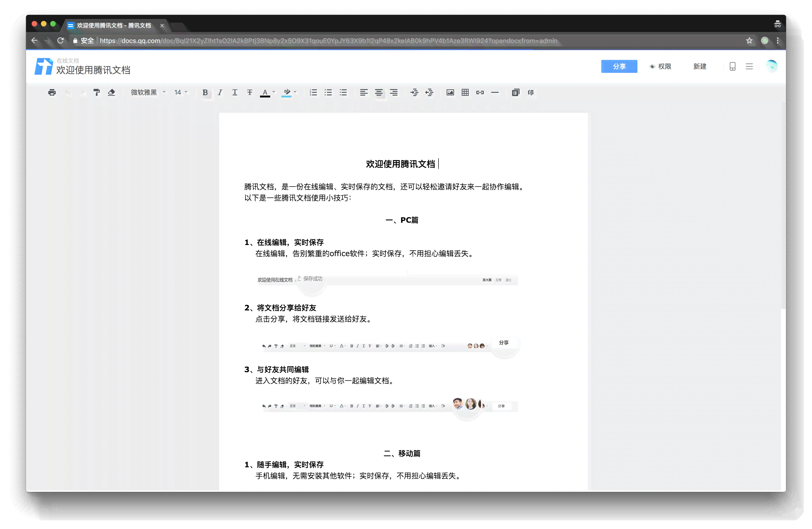Image resolution: width=812 pixels, height=529 pixels.
Task: Open the hamburger menu in header
Action: (x=749, y=66)
